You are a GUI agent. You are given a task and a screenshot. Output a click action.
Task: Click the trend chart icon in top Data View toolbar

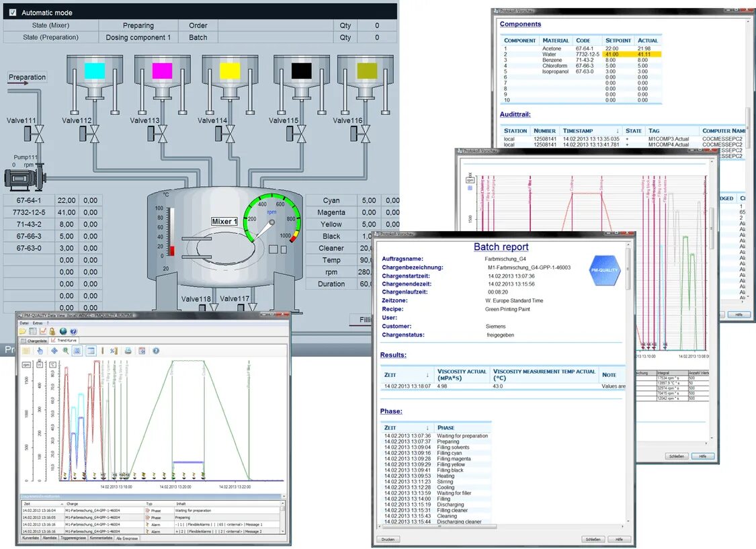point(43,331)
